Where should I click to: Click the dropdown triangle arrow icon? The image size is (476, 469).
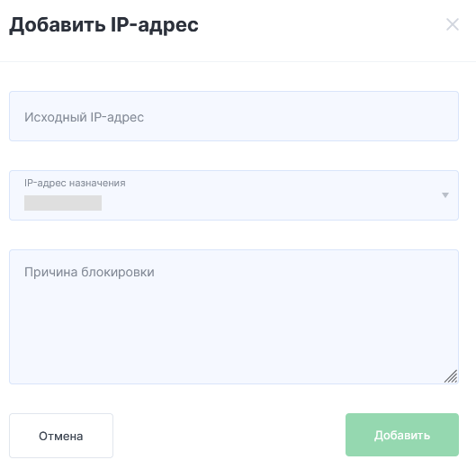pos(445,195)
